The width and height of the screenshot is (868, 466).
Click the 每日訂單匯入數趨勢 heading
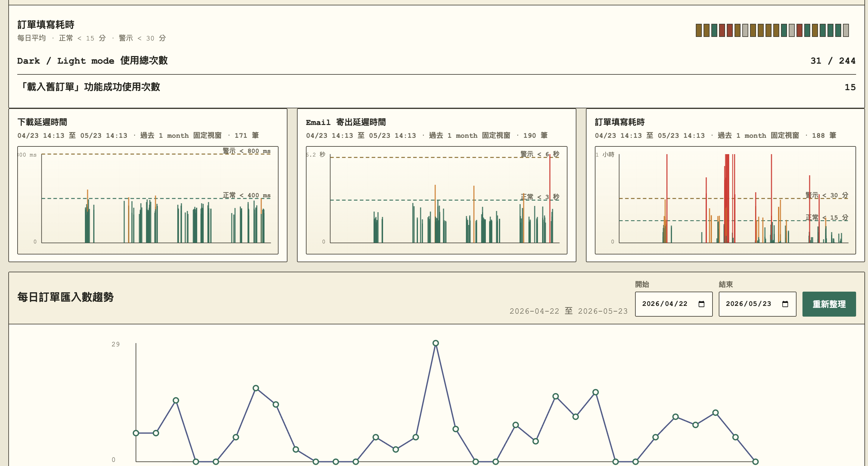tap(65, 297)
